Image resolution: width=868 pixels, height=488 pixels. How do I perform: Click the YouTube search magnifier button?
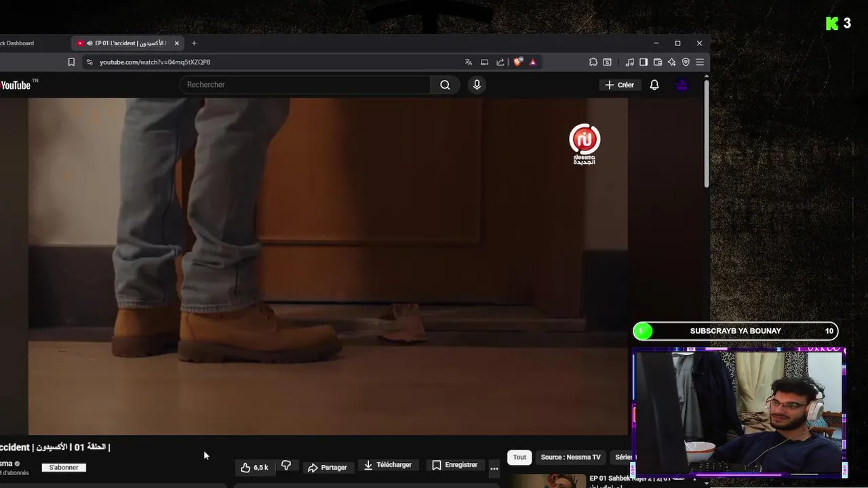(x=445, y=85)
